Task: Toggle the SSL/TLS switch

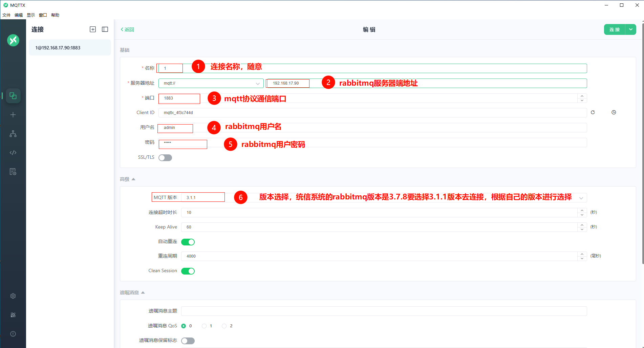Action: 165,158
